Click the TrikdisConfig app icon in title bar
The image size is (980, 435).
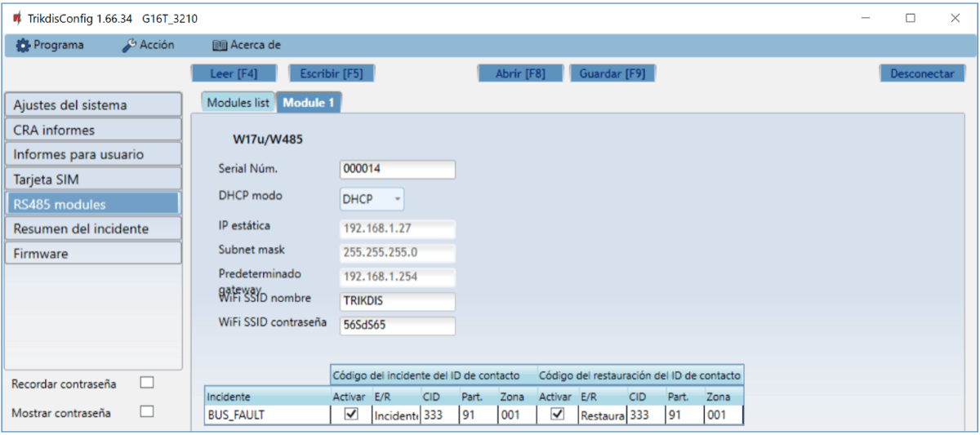coord(16,18)
